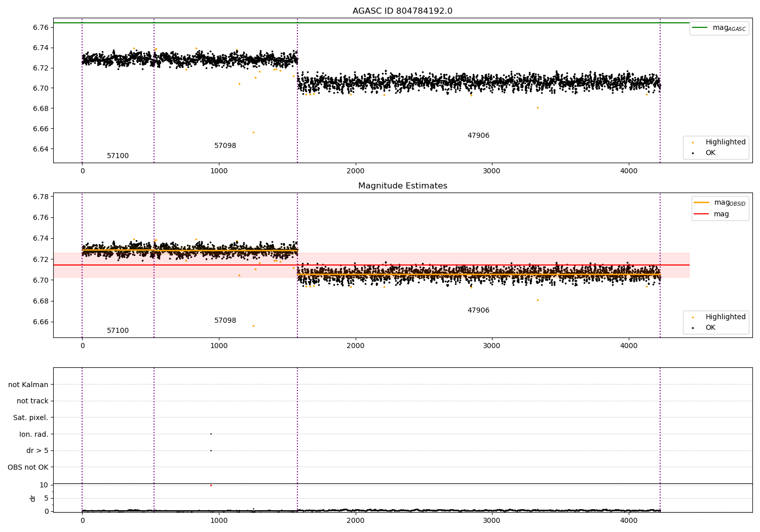Click the "dr > 5" axis label
760x532 pixels.
pyautogui.click(x=37, y=450)
